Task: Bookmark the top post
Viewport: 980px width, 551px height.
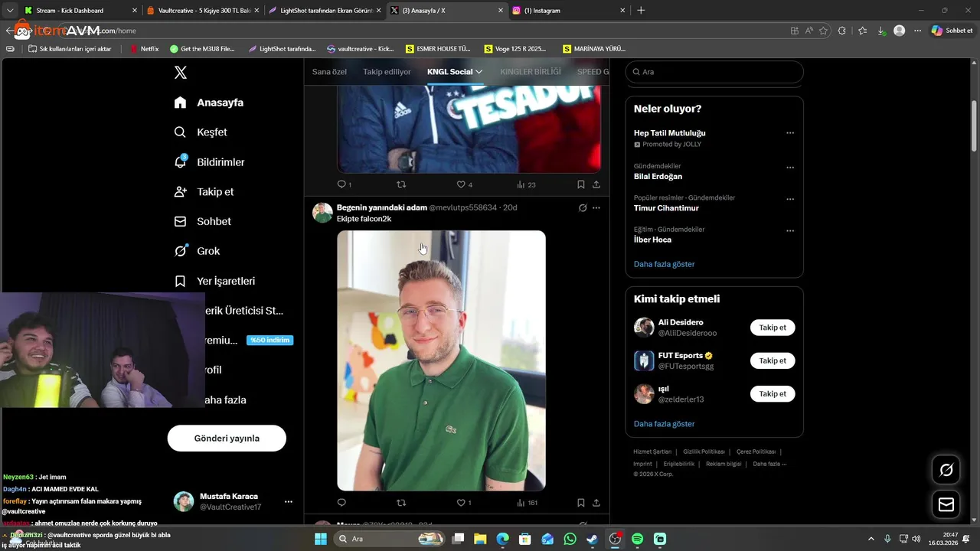Action: tap(581, 184)
